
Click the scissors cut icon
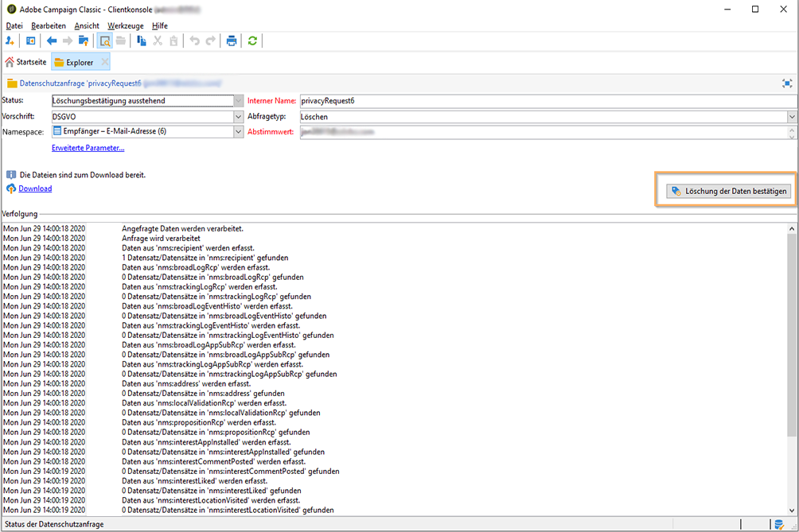158,41
